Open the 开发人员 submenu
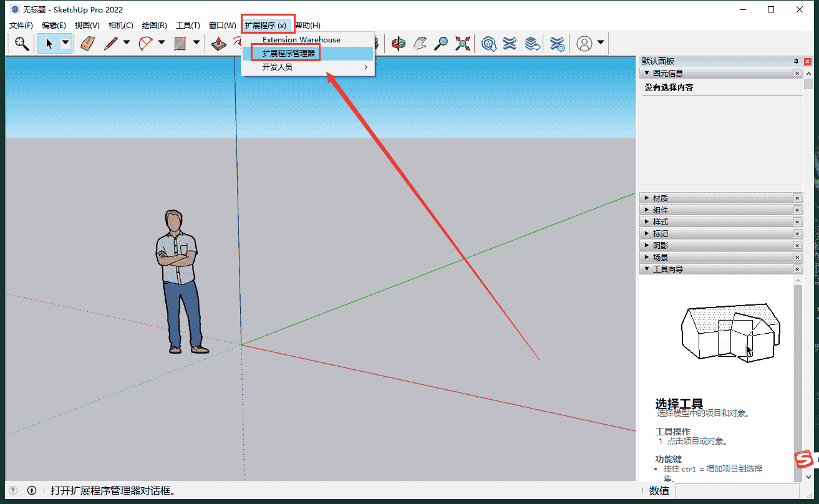 pos(308,67)
